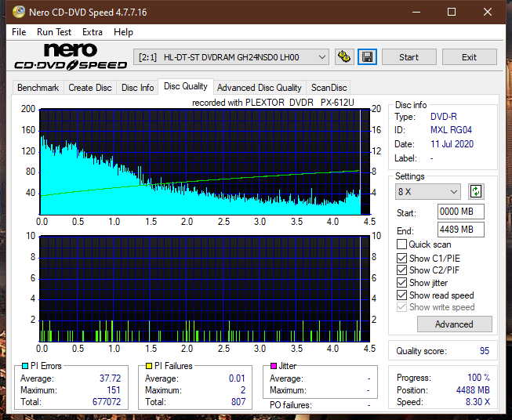Click the date 11 Jul 2020
Viewport: 512px width, 420px height.
[x=452, y=144]
